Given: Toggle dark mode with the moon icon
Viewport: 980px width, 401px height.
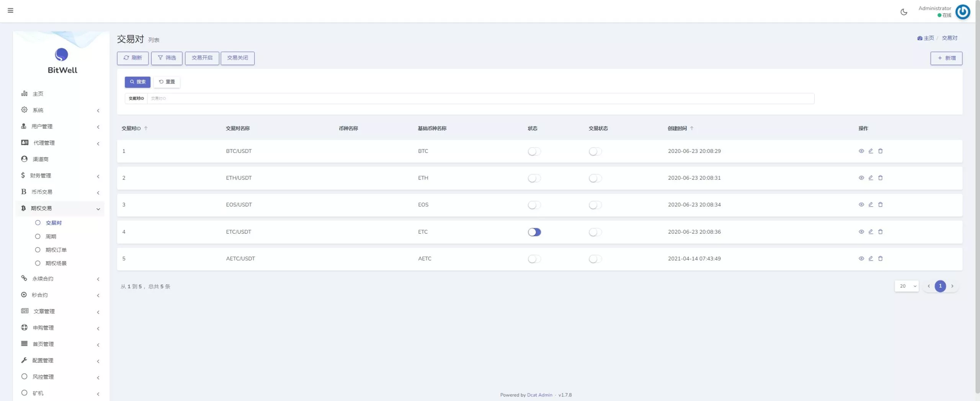Looking at the screenshot, I should tap(904, 12).
